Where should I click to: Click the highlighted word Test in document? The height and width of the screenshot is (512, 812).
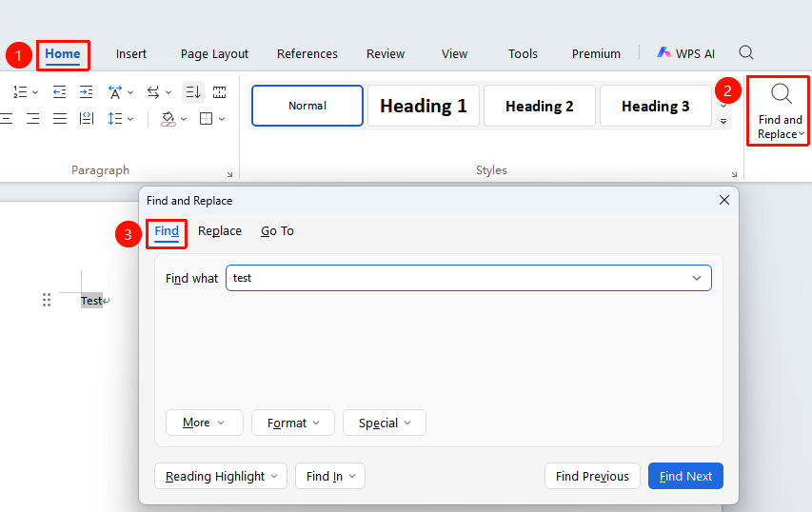91,301
